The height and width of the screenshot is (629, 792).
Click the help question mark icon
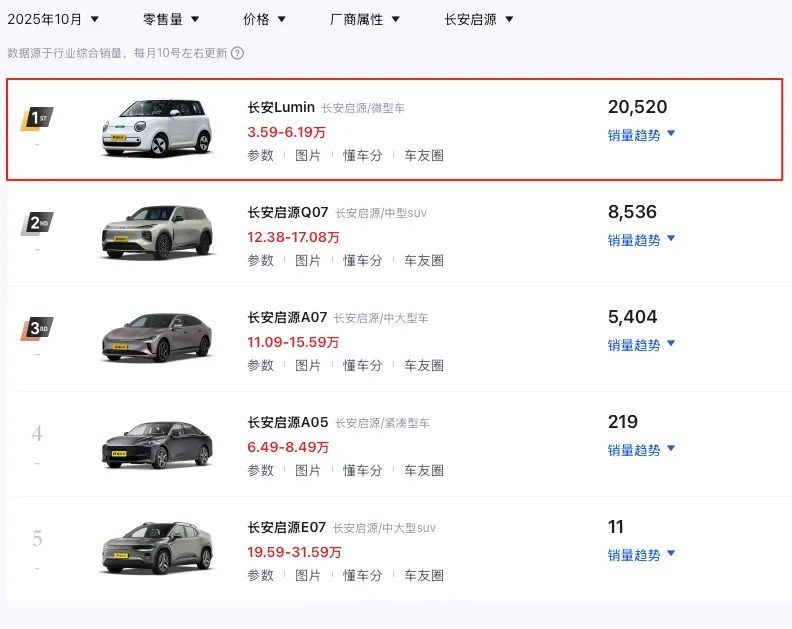click(237, 54)
